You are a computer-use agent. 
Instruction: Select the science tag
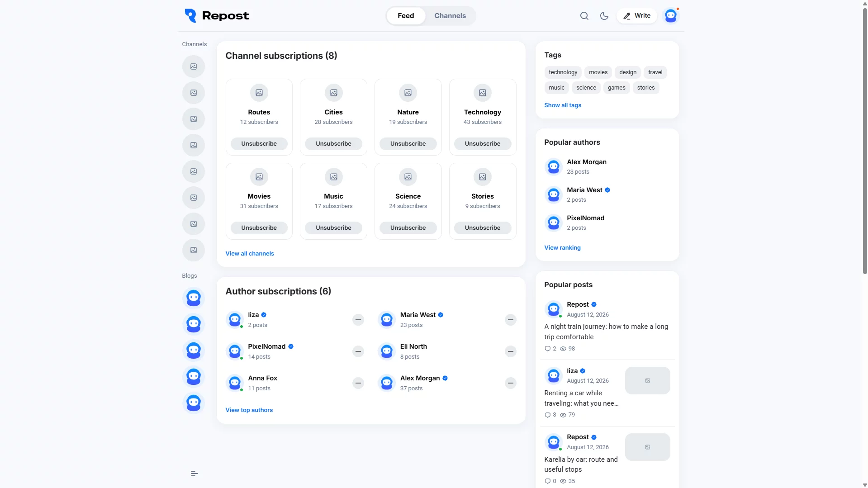586,88
